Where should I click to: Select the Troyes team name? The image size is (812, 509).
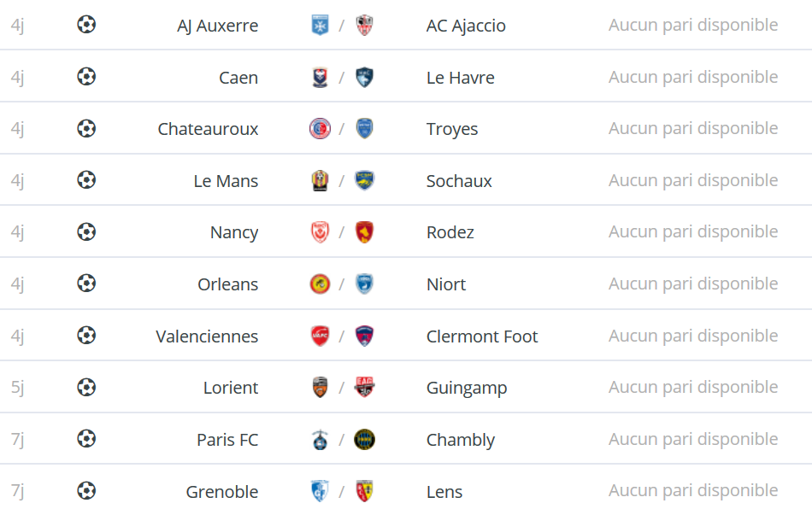[x=452, y=129]
